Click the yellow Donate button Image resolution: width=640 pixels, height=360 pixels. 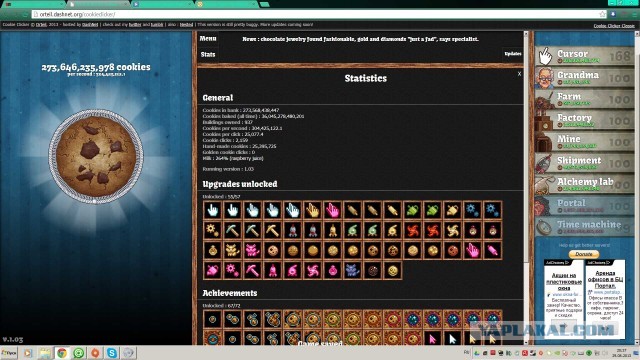click(584, 254)
